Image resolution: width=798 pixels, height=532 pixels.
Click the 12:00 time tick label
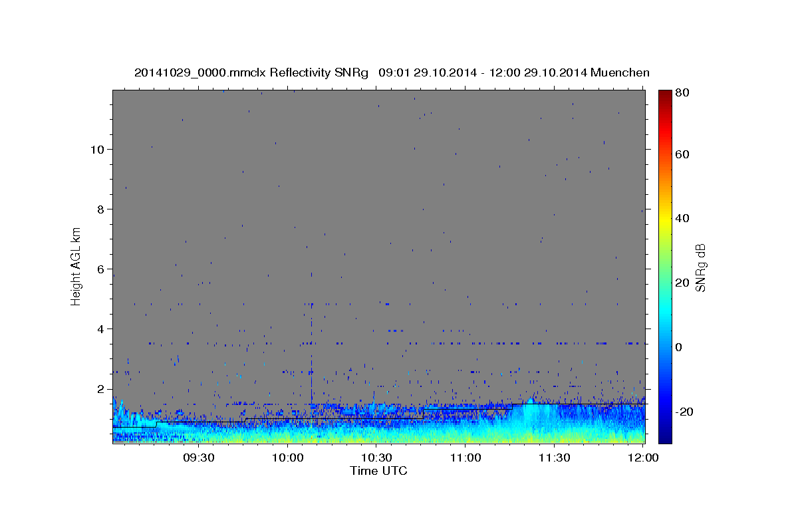click(x=643, y=458)
